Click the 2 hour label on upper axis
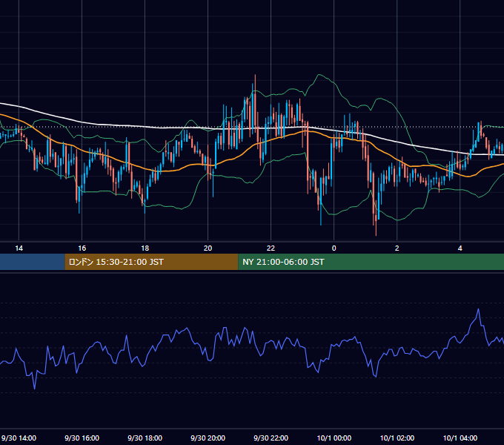 coord(397,248)
